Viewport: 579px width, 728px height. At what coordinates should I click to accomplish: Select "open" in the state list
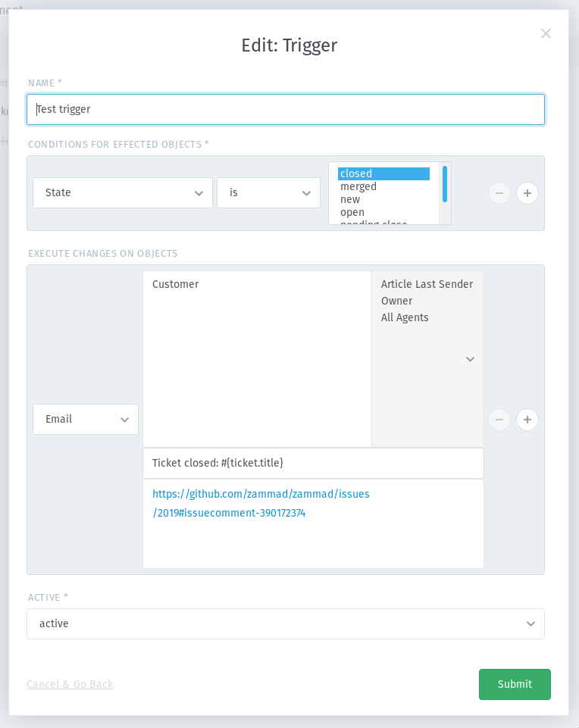(354, 212)
